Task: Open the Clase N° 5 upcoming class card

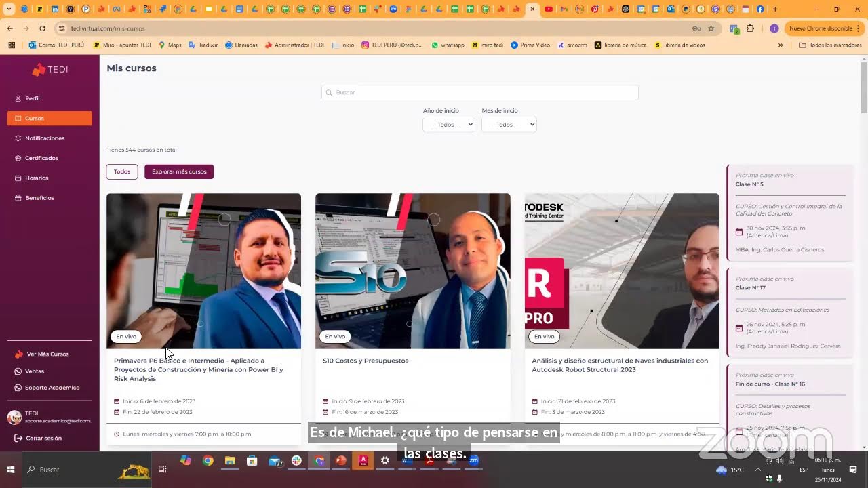Action: coord(790,213)
